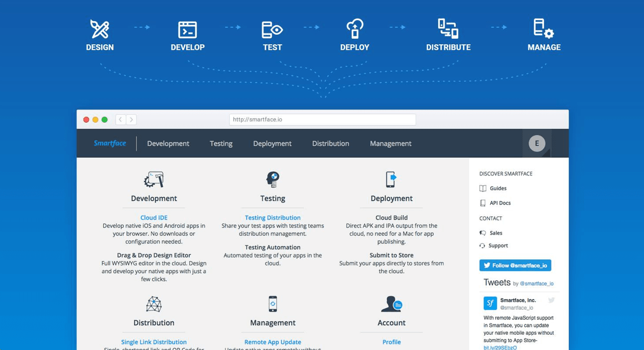Open the Testing navigation menu
This screenshot has height=350, width=644.
pos(221,143)
